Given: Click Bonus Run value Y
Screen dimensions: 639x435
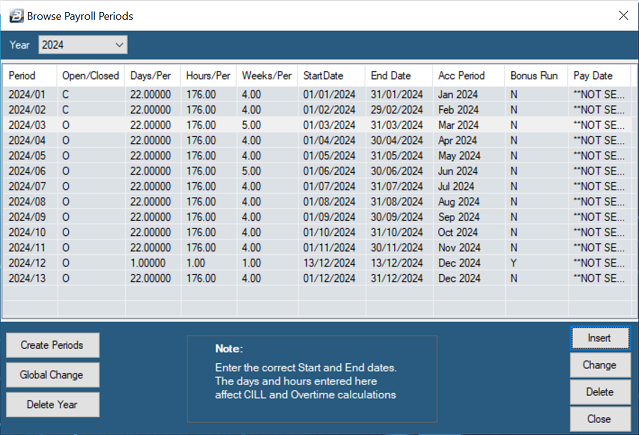Looking at the screenshot, I should (x=513, y=263).
